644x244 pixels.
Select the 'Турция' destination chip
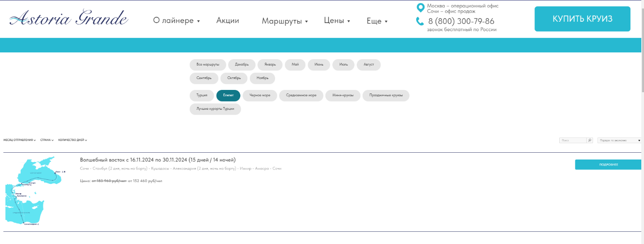pyautogui.click(x=202, y=96)
